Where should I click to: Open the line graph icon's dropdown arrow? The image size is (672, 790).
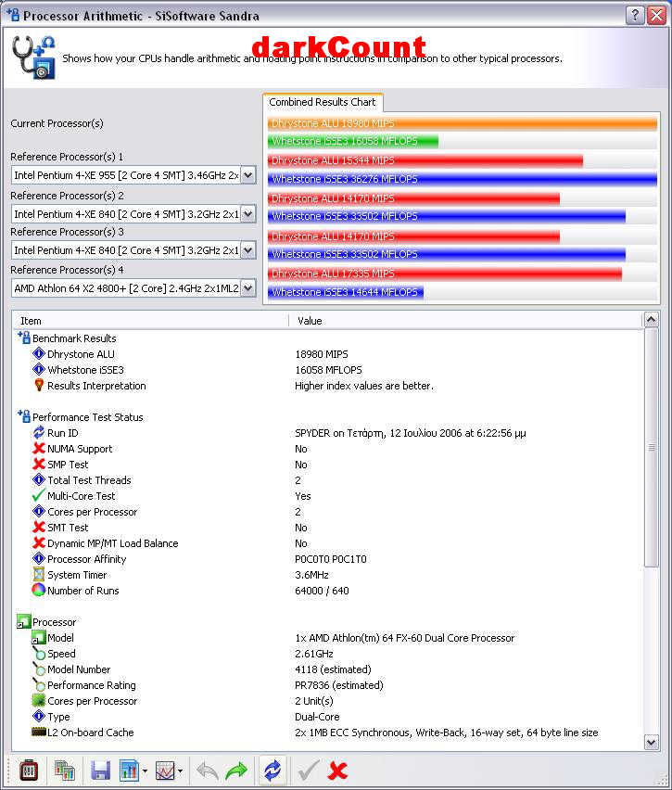(x=181, y=771)
